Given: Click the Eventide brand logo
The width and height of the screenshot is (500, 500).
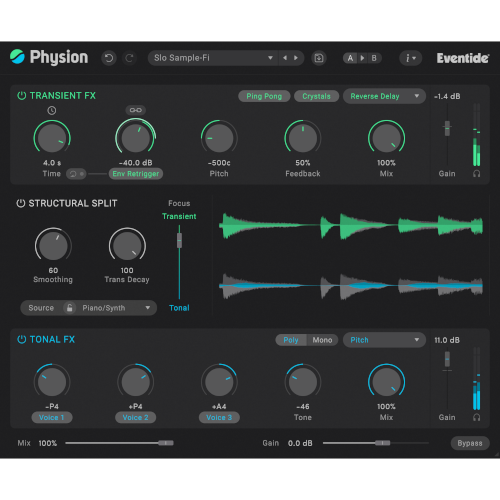Looking at the screenshot, I should click(463, 58).
